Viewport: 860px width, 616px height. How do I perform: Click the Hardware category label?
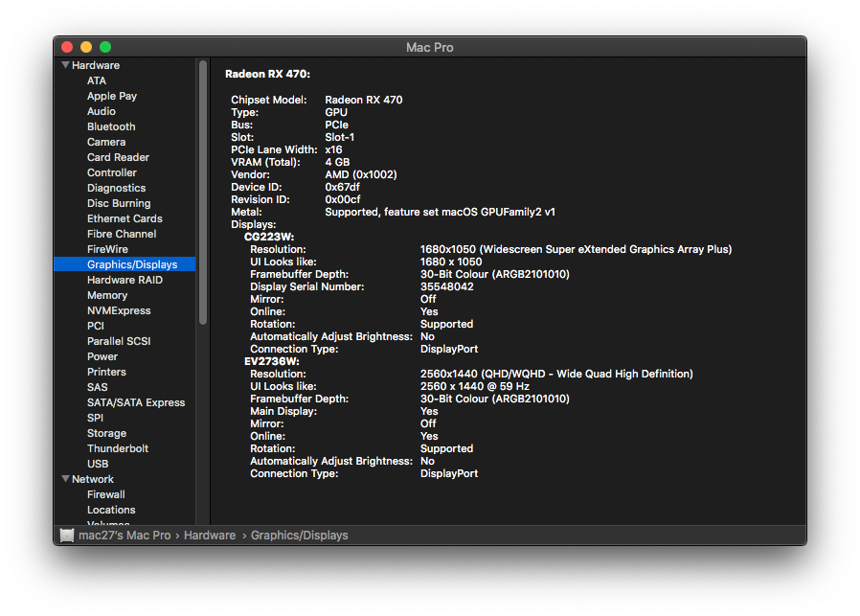point(96,65)
